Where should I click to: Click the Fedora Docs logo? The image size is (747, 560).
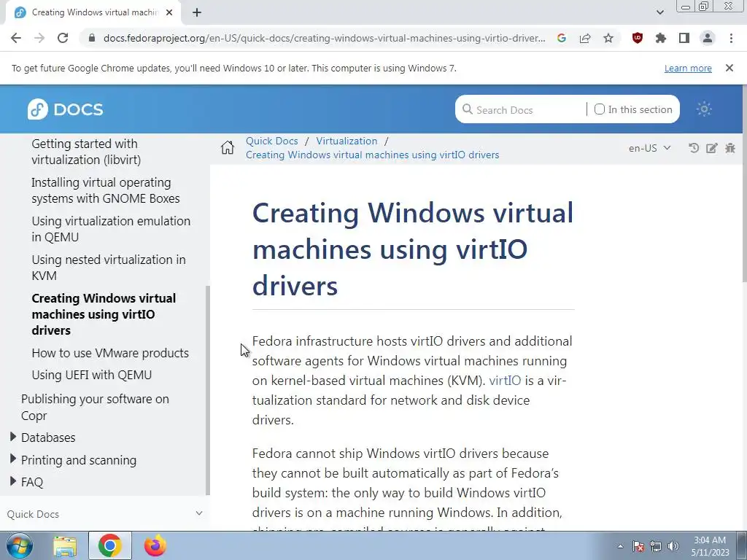[x=65, y=109]
